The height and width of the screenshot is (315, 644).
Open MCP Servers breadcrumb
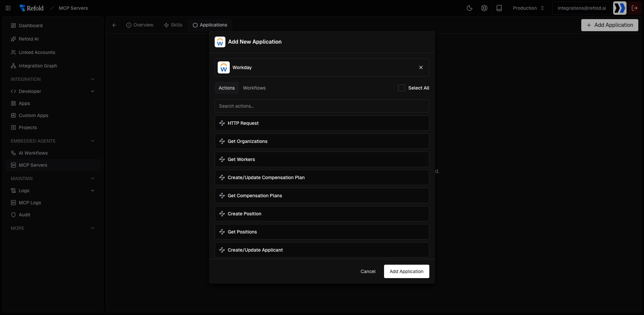(73, 8)
